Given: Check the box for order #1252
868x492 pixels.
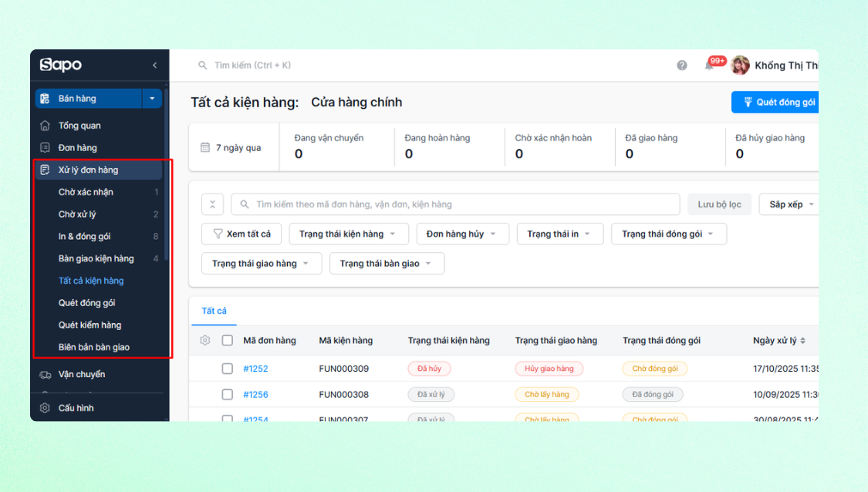Looking at the screenshot, I should (227, 369).
